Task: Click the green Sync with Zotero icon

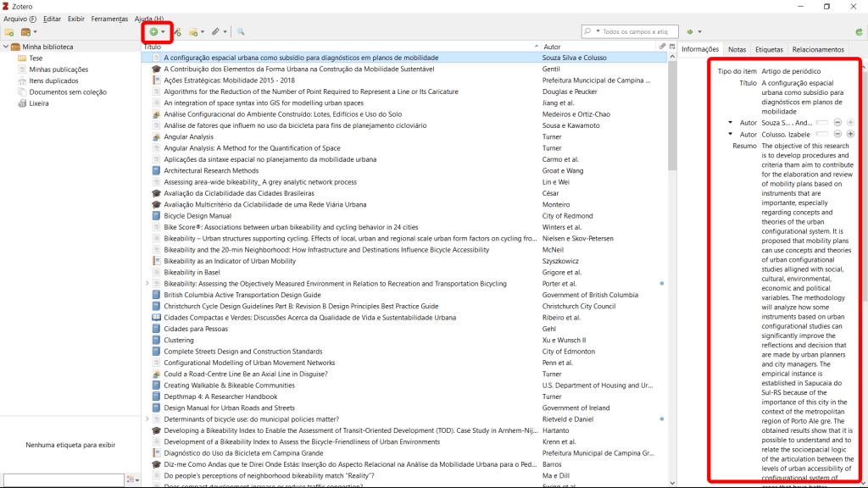Action: click(859, 32)
